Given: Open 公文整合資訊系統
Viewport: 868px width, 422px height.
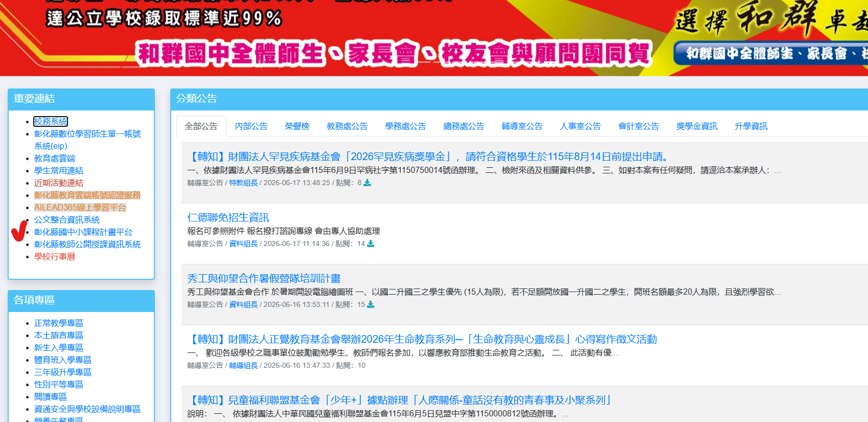Looking at the screenshot, I should pyautogui.click(x=67, y=219).
